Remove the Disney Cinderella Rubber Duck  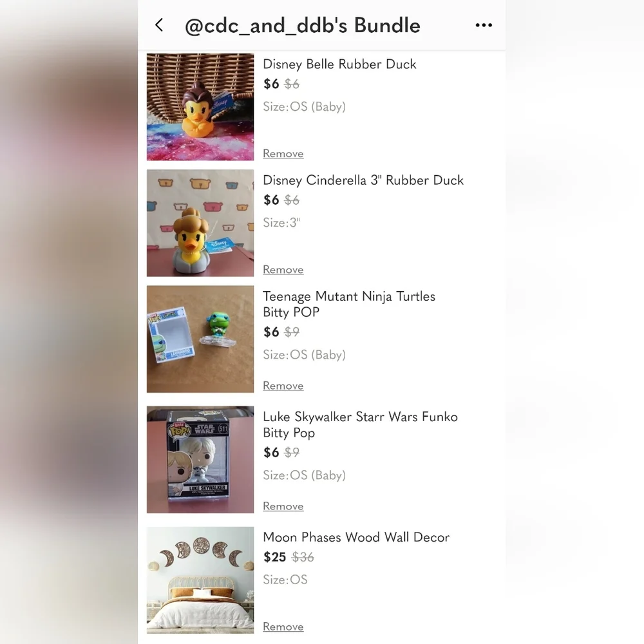click(283, 270)
